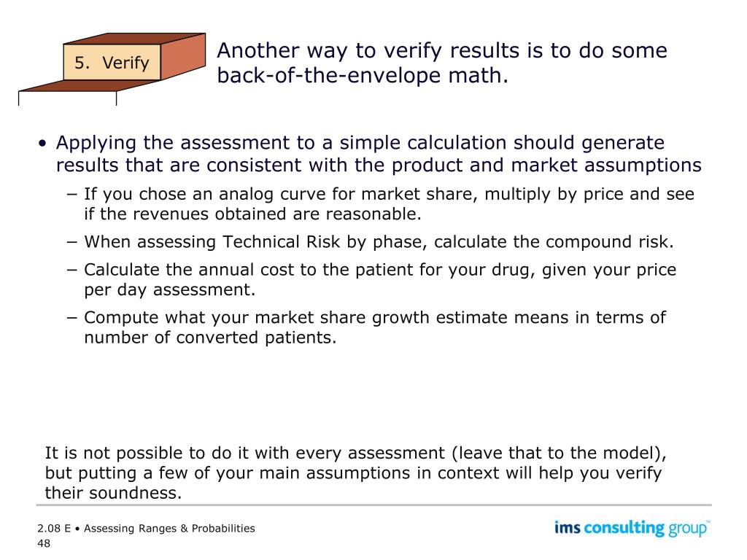Click the word 'consulting' in the logo

[x=624, y=529]
